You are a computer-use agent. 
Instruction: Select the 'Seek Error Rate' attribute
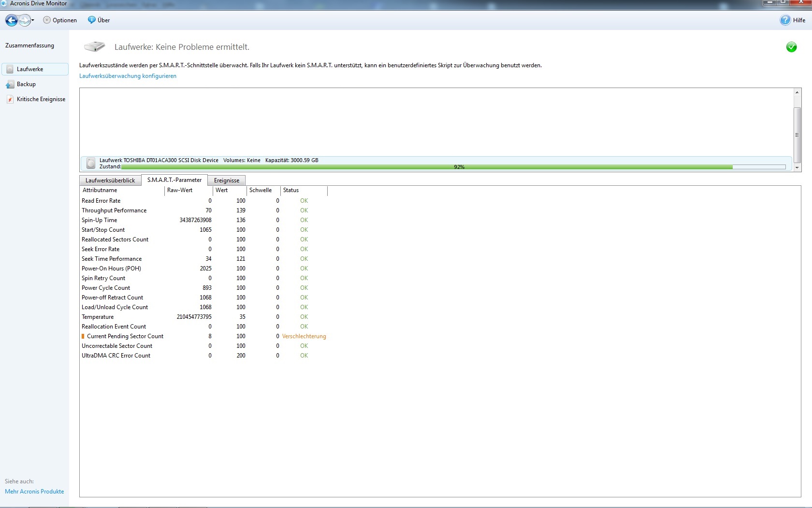click(101, 249)
